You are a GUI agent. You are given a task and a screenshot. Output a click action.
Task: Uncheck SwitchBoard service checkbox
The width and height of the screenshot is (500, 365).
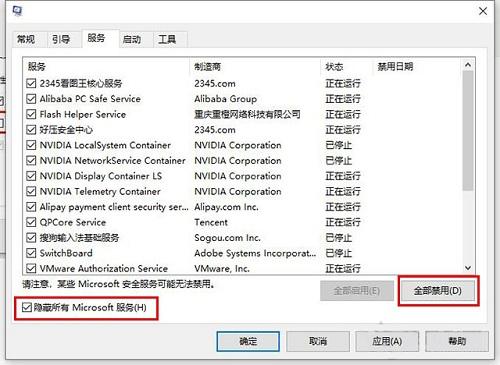(31, 253)
